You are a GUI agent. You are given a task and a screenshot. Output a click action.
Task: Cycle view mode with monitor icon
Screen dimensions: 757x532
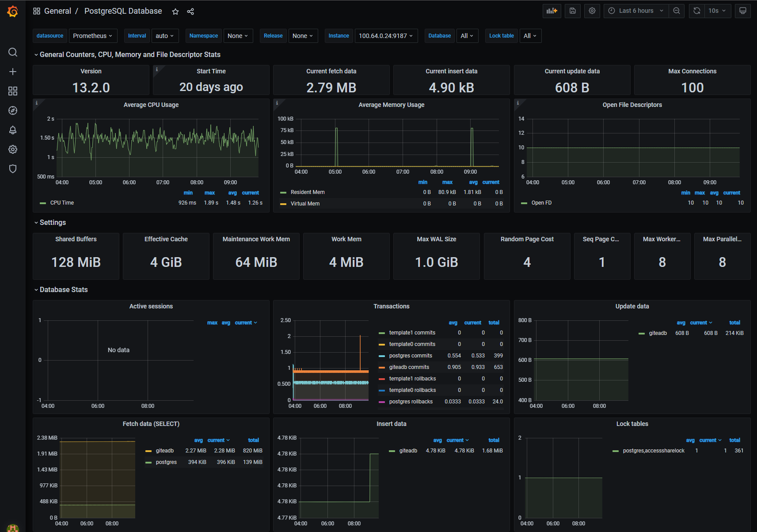click(x=743, y=11)
